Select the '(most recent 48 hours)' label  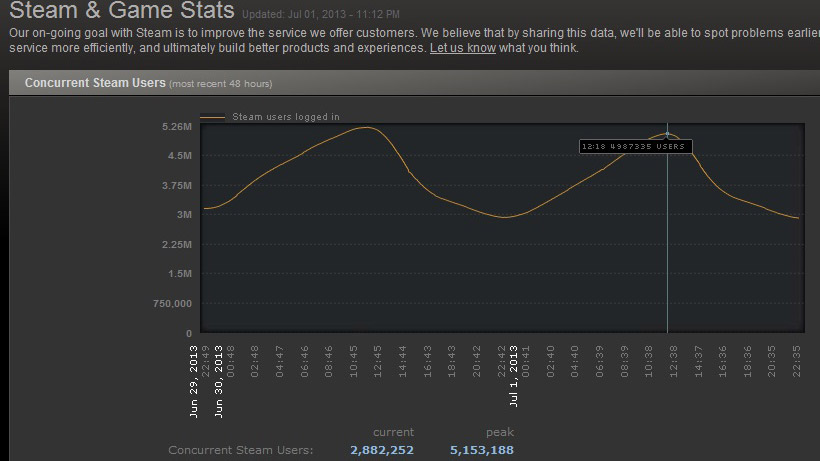pos(220,84)
